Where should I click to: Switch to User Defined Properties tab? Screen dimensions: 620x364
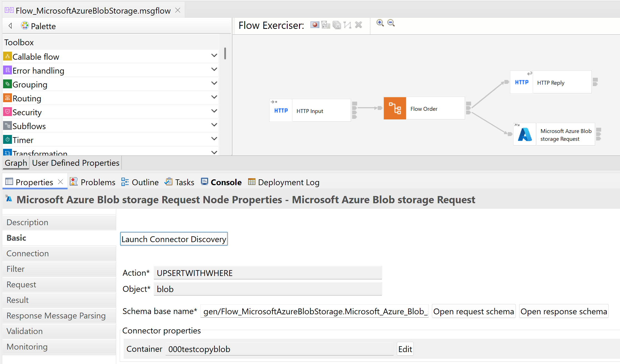tap(76, 163)
